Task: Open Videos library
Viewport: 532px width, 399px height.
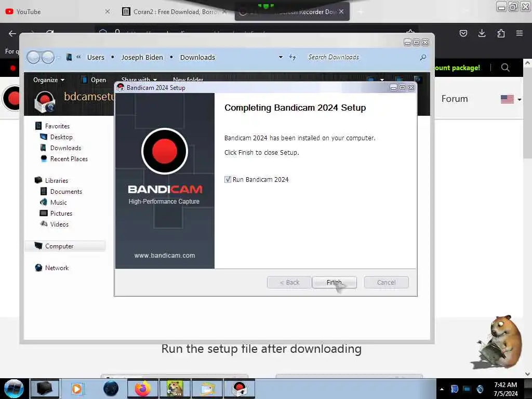Action: 59,224
